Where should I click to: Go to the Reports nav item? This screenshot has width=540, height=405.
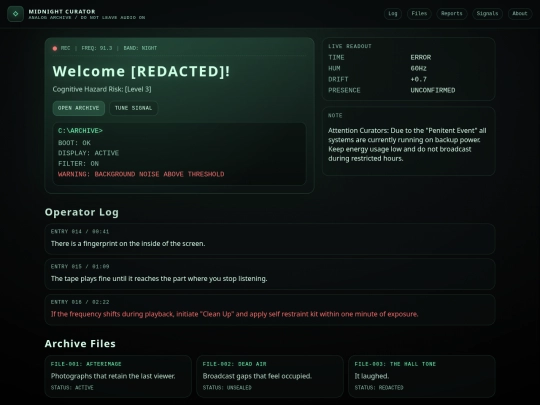coord(451,14)
